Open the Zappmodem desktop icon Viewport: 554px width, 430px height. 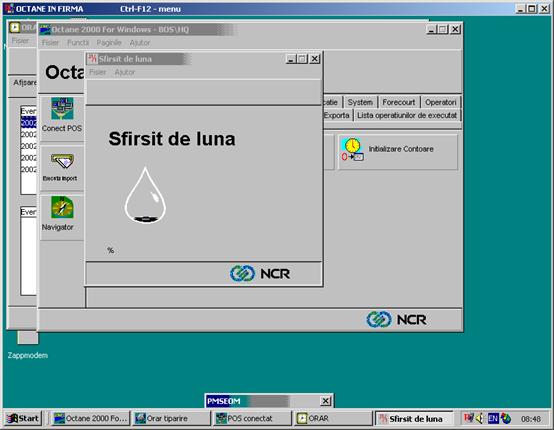coord(28,338)
